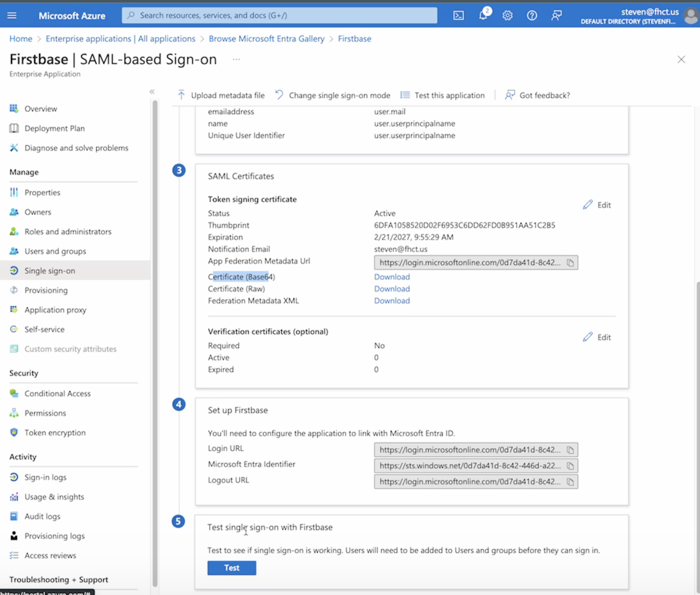Open Access reviews
This screenshot has width=700, height=595.
[x=50, y=556]
